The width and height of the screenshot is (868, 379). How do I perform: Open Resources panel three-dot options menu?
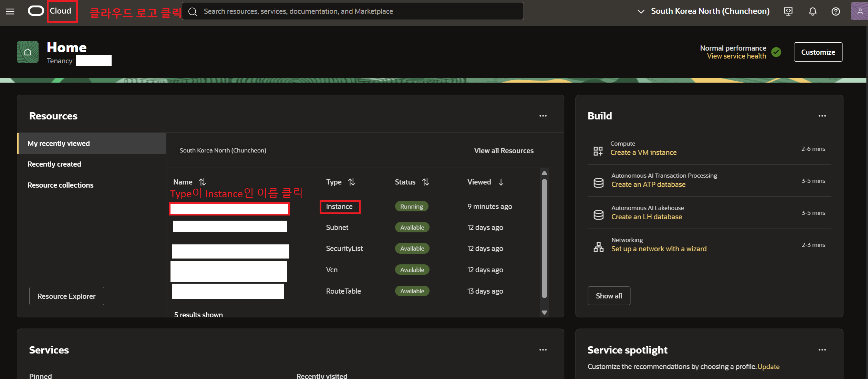click(543, 116)
